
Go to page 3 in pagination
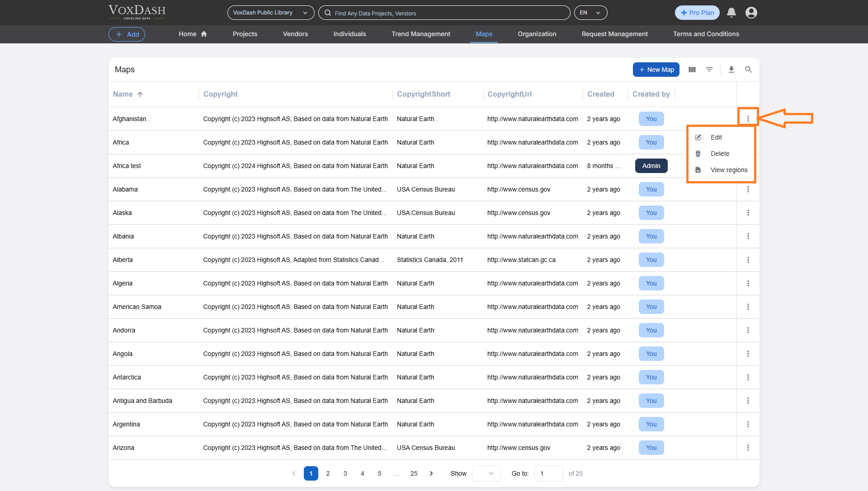pyautogui.click(x=345, y=473)
